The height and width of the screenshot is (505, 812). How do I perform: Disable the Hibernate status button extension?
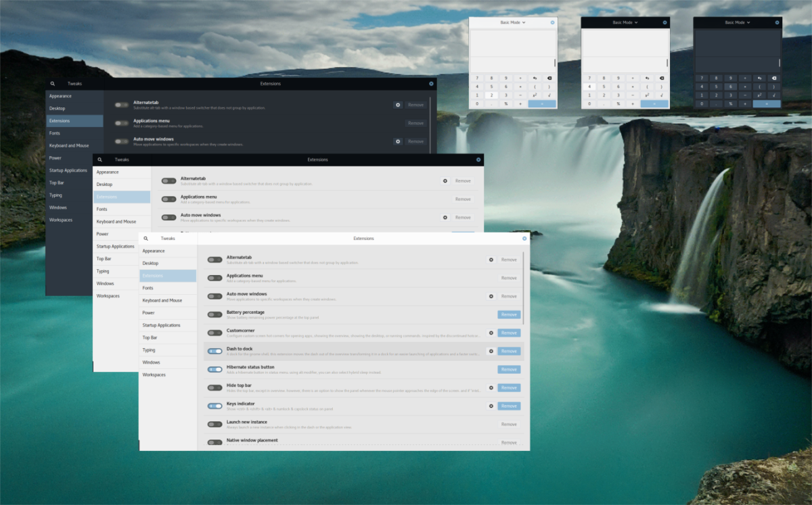[215, 369]
